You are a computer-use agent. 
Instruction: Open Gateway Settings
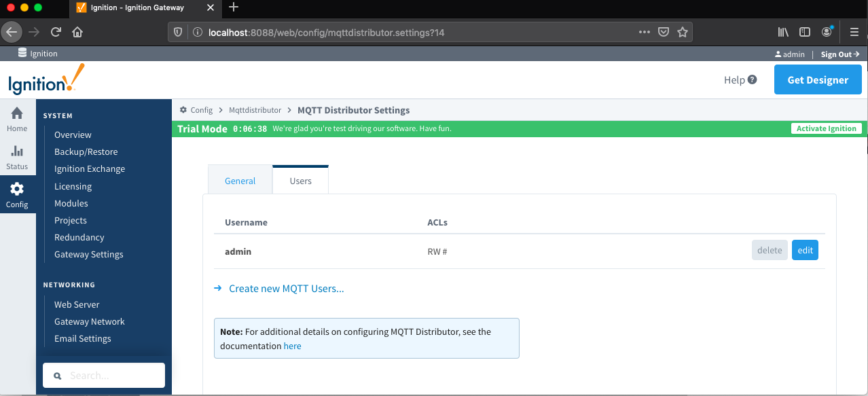89,254
